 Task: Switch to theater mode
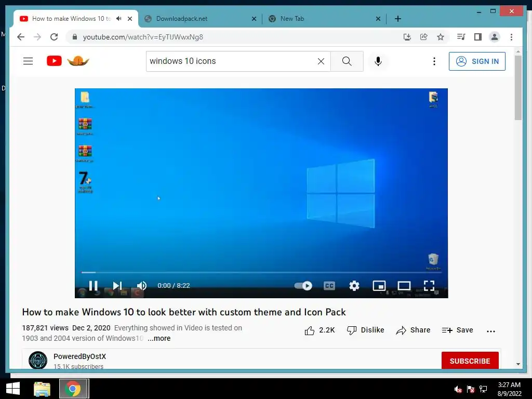pyautogui.click(x=404, y=286)
